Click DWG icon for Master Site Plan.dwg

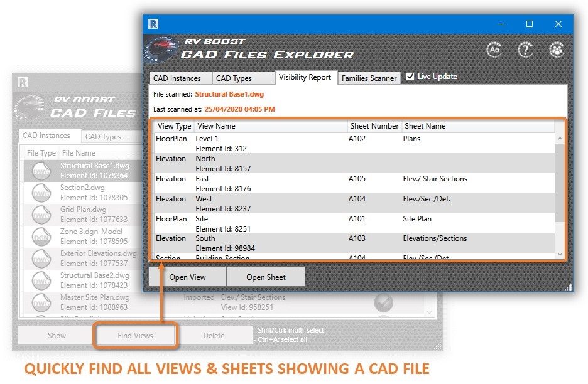pyautogui.click(x=41, y=302)
